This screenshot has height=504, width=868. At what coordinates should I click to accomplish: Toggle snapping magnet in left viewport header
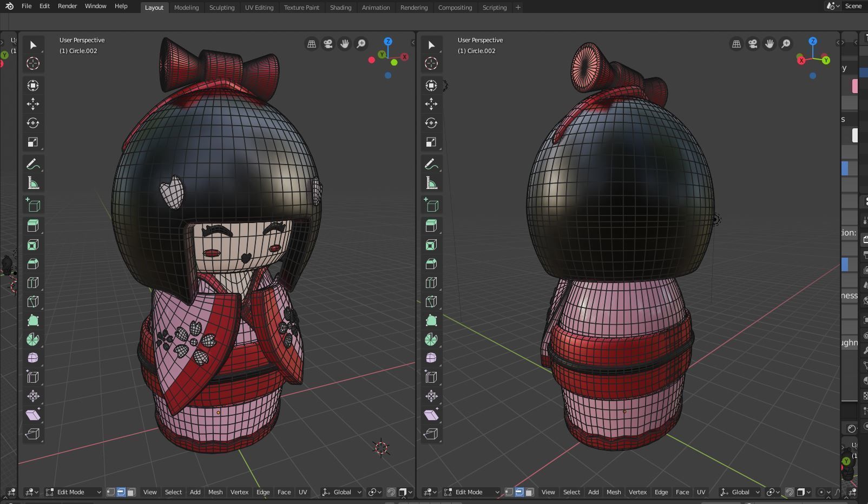pos(391,492)
